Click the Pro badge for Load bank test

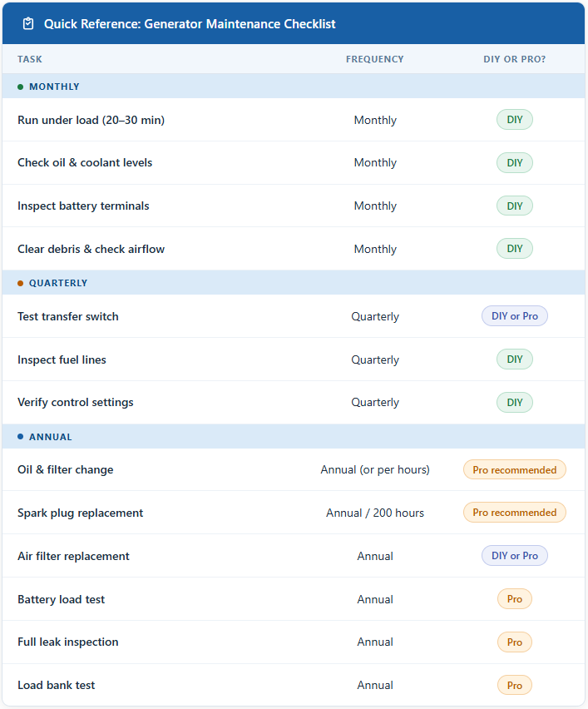click(x=514, y=685)
